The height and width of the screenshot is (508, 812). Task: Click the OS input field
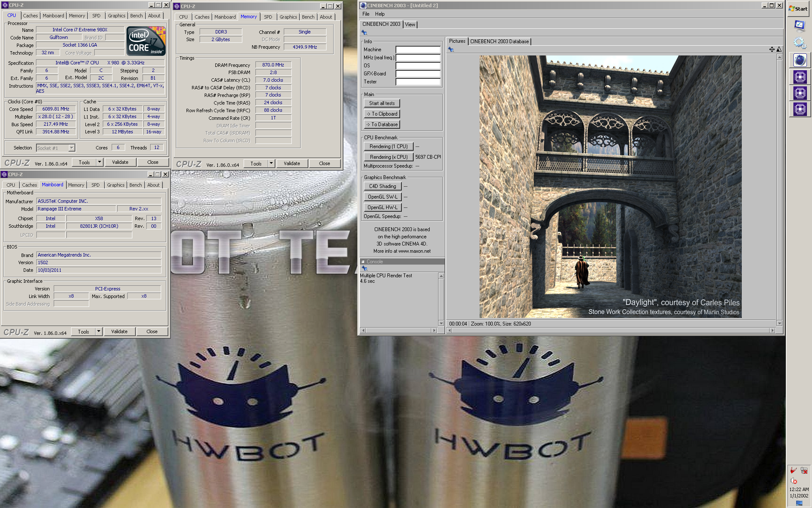[x=418, y=66]
